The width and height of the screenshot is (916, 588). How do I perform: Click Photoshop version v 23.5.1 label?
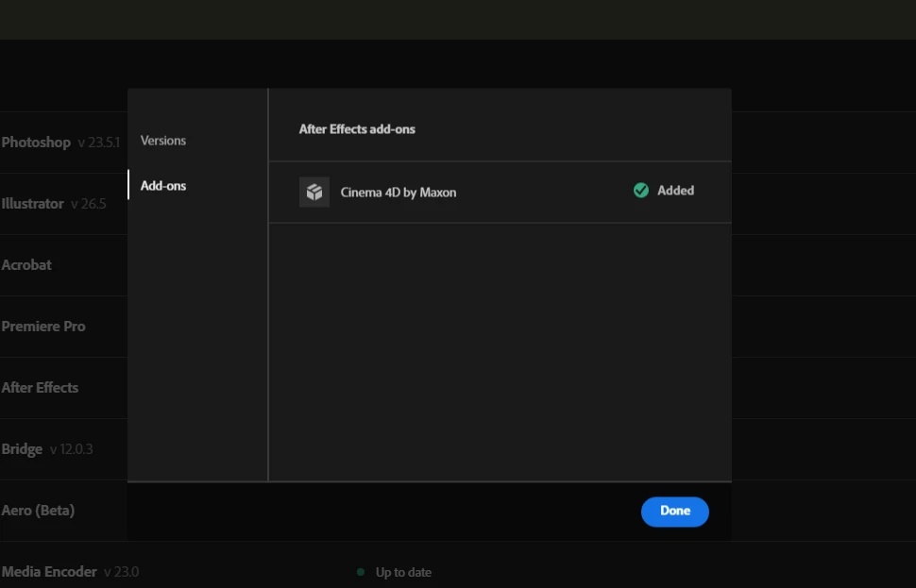tap(99, 143)
